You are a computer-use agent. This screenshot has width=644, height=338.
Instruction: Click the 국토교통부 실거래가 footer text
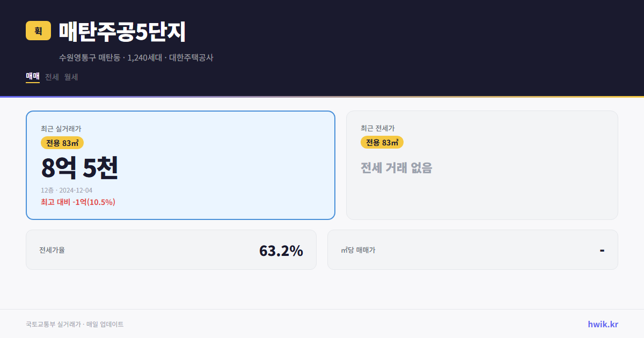click(75, 324)
